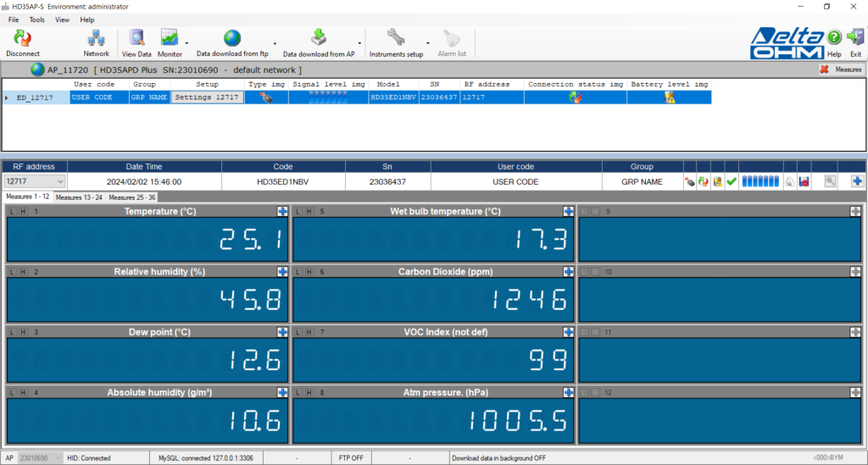
Task: Click the Monitor toolbar icon
Action: (170, 38)
